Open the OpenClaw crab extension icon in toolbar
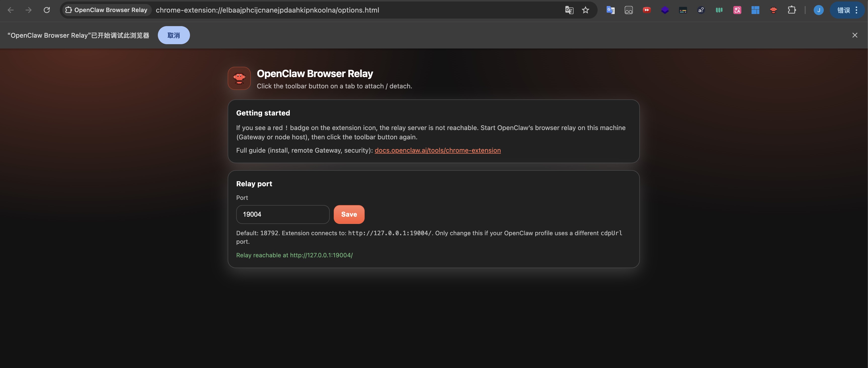Screen dimensions: 868x368 click(x=773, y=10)
